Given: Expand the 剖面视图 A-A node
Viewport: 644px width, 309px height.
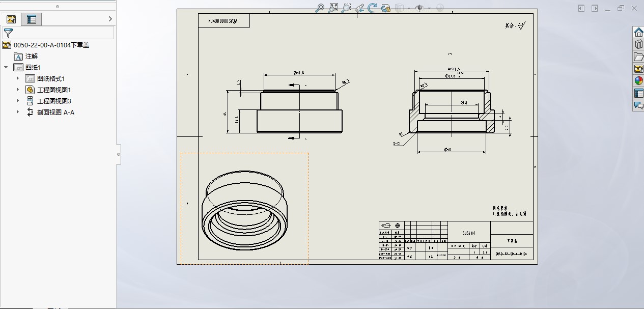Looking at the screenshot, I should [18, 112].
